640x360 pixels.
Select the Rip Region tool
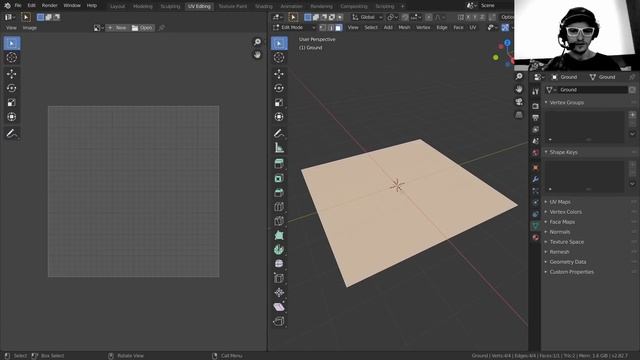coord(279,321)
